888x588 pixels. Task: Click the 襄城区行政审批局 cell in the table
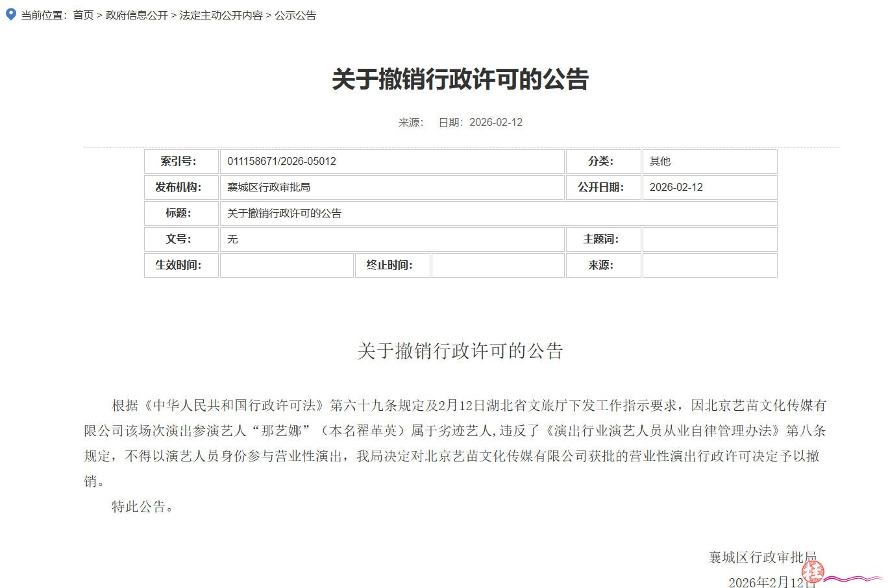coord(269,188)
